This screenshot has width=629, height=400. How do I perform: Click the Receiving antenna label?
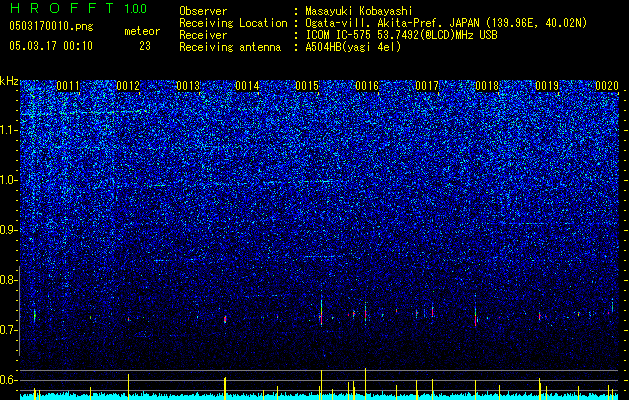click(x=230, y=47)
